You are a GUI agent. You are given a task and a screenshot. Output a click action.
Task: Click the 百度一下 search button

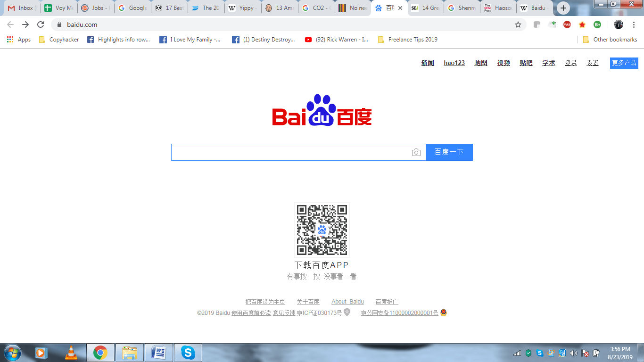[449, 152]
